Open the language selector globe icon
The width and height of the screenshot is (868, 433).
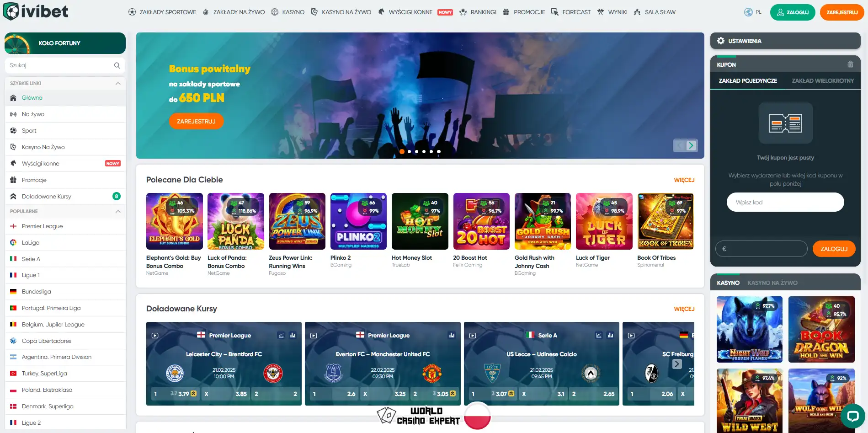[748, 12]
